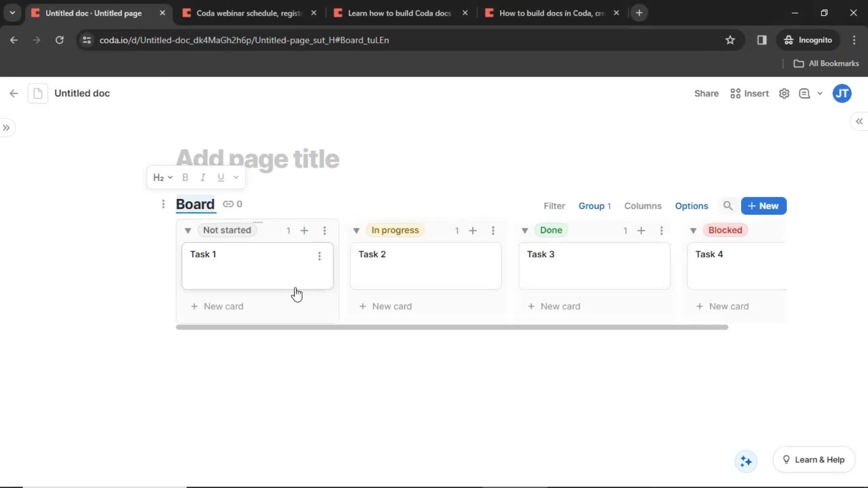Click the three-dot menu on In progress column
868x488 pixels.
(494, 230)
